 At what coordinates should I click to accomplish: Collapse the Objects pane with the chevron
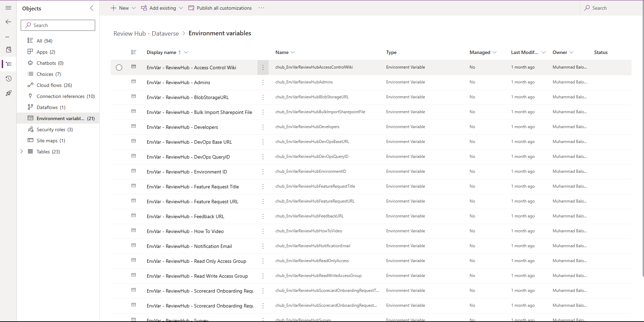tap(91, 8)
